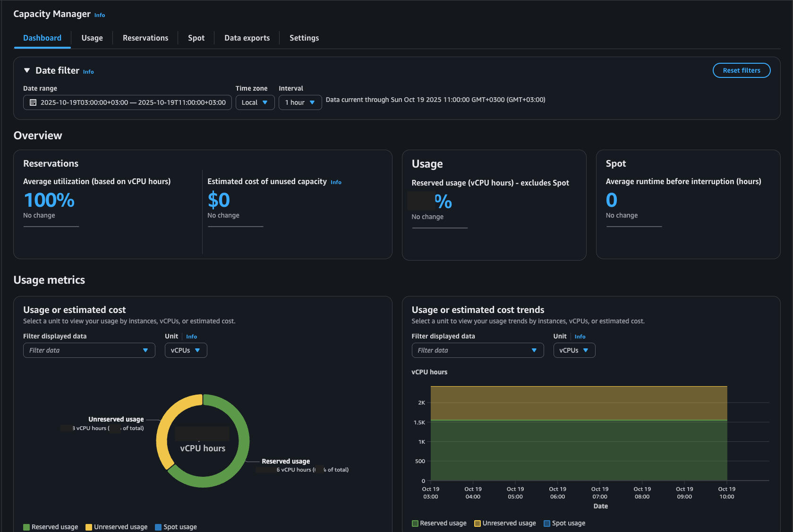The image size is (793, 532).
Task: Click Info next to Unit in Usage or estimated cost
Action: [191, 337]
